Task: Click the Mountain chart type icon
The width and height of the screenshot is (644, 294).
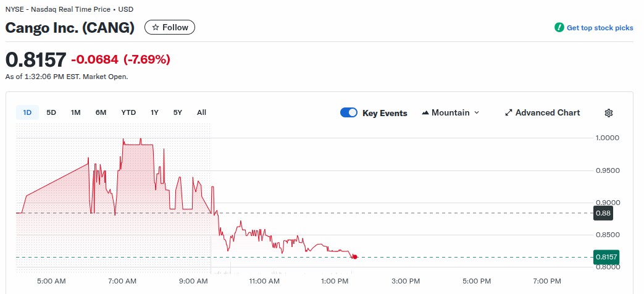Action: click(x=425, y=113)
